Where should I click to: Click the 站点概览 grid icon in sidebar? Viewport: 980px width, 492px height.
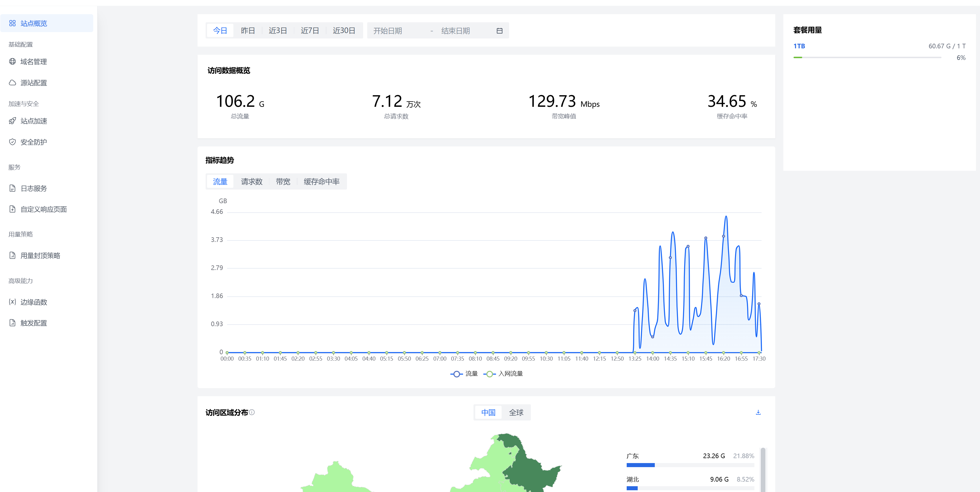(x=12, y=23)
